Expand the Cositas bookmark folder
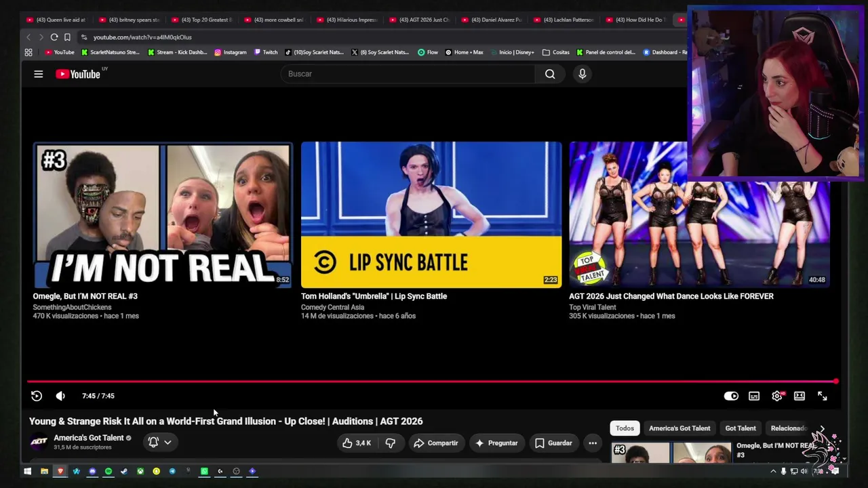Viewport: 868px width, 488px height. [556, 52]
